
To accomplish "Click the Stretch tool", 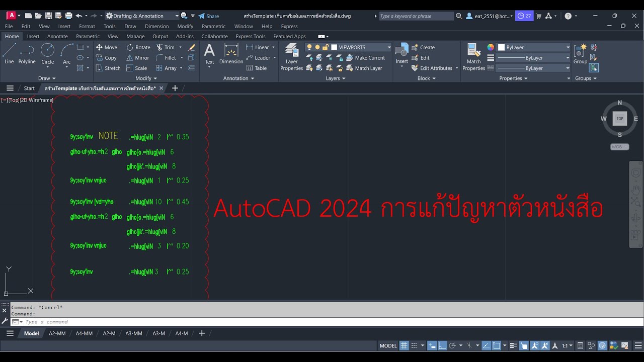I will (108, 68).
